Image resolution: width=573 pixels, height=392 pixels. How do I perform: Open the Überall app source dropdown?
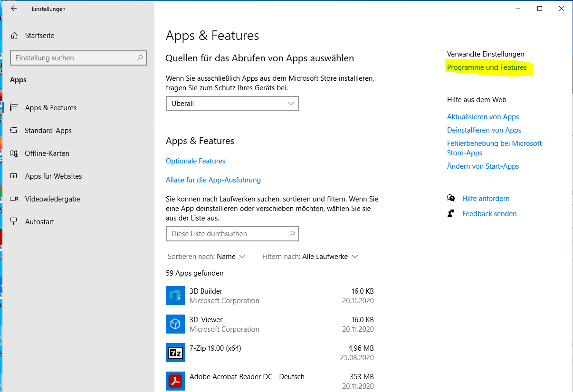232,104
